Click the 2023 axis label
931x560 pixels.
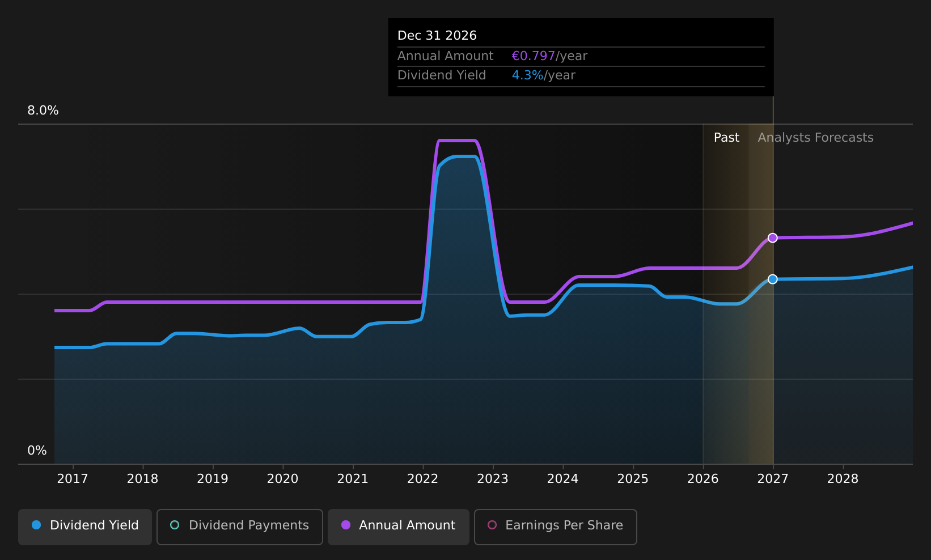point(493,479)
